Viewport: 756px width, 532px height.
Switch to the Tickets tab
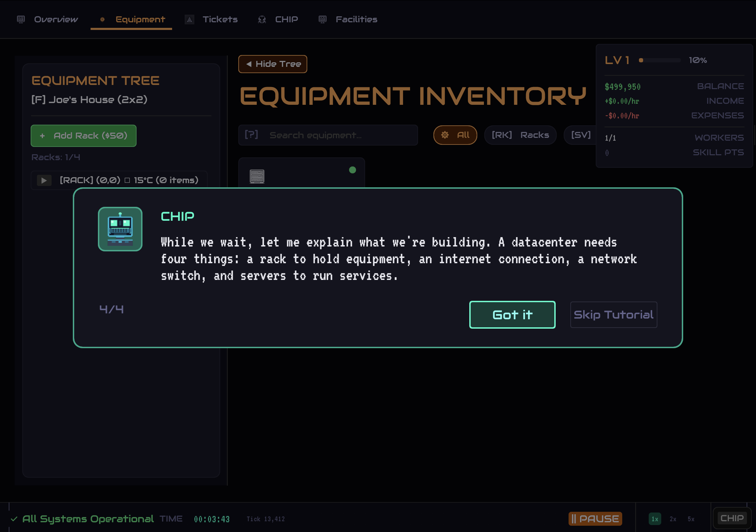coord(220,19)
